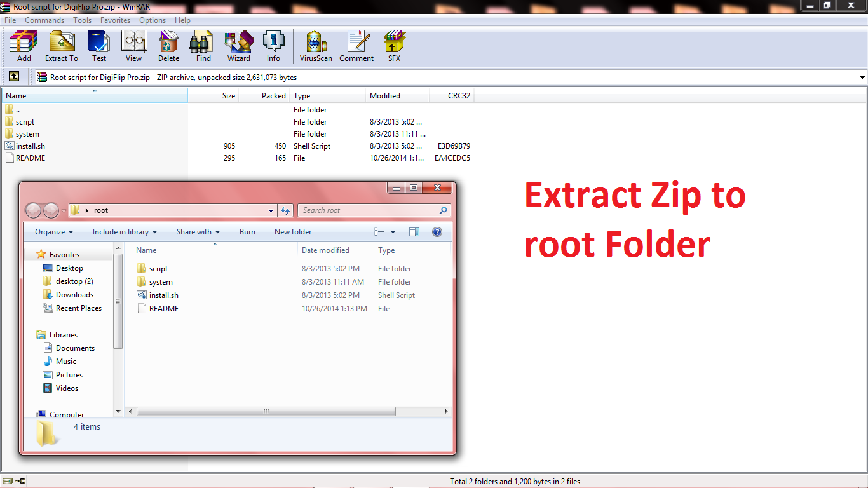Click the Burn button
Viewport: 868px width, 488px height.
247,232
